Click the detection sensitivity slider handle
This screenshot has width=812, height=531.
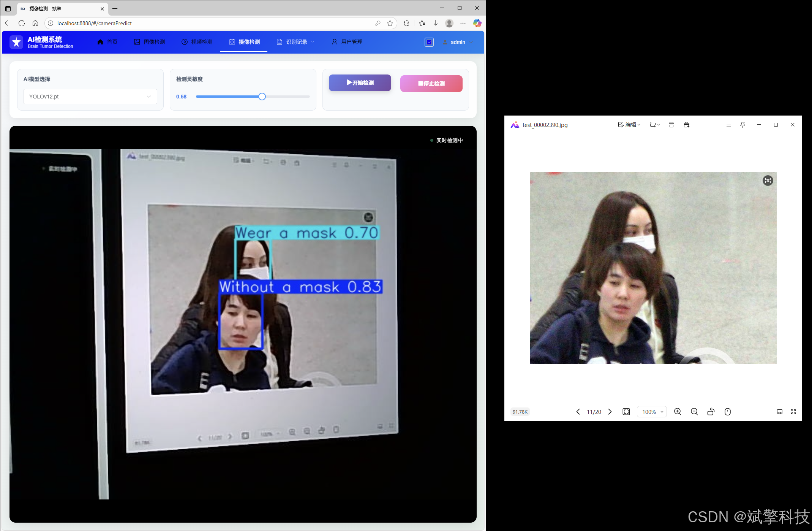click(x=262, y=97)
